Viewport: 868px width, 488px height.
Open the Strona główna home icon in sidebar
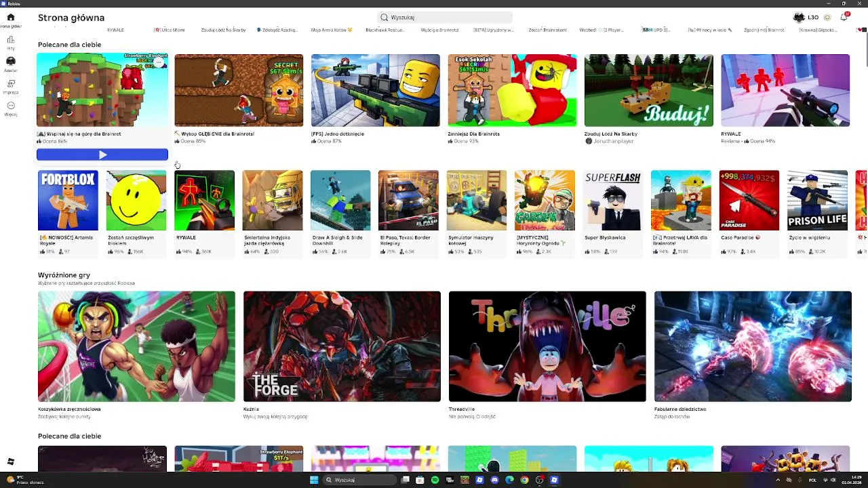click(x=11, y=18)
